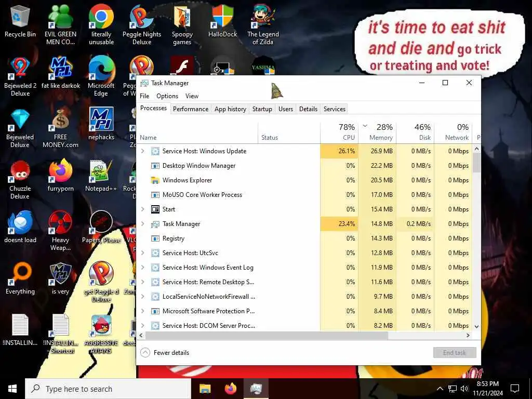Expand Microsoft Software Protection row
Image resolution: width=532 pixels, height=399 pixels.
click(x=143, y=311)
